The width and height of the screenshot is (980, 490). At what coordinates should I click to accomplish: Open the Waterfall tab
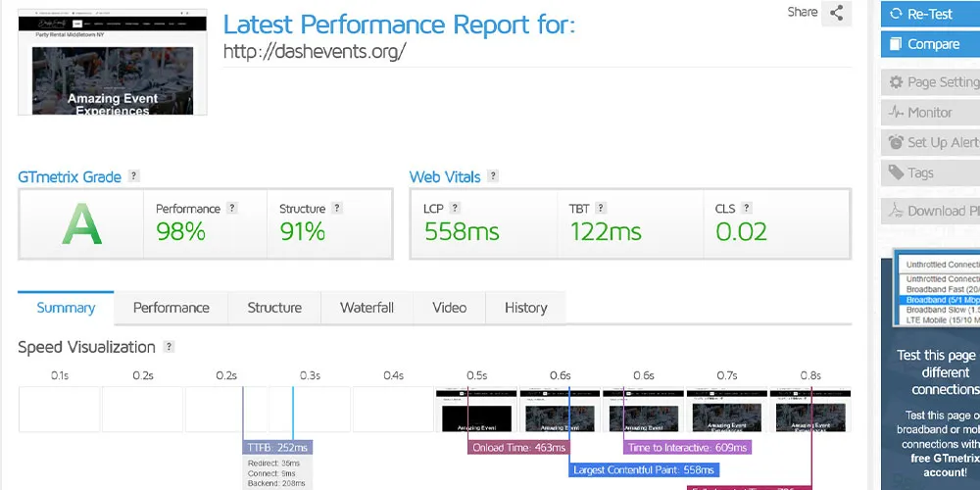(367, 308)
